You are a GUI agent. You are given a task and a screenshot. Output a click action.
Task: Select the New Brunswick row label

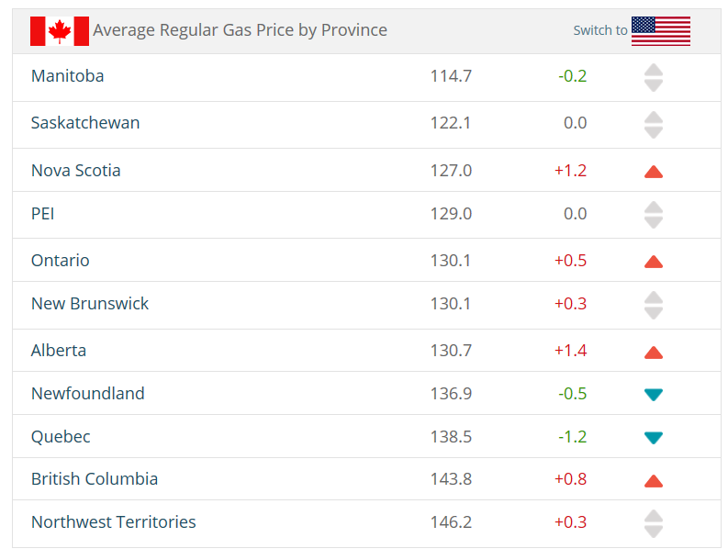90,304
